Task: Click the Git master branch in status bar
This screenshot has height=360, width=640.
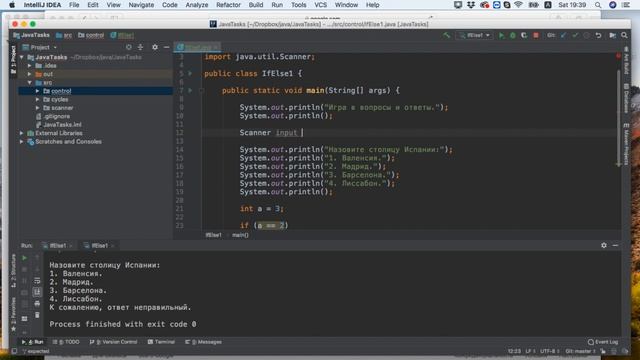Action: click(580, 351)
